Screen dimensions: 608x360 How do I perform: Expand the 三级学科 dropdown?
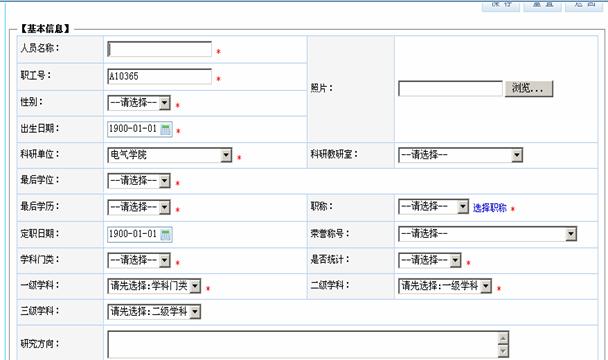[154, 312]
